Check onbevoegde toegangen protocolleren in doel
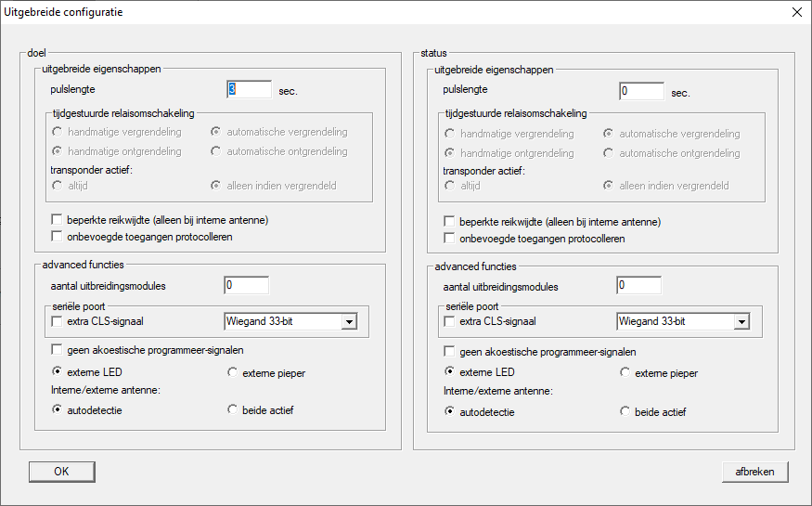This screenshot has width=812, height=506. (x=58, y=237)
